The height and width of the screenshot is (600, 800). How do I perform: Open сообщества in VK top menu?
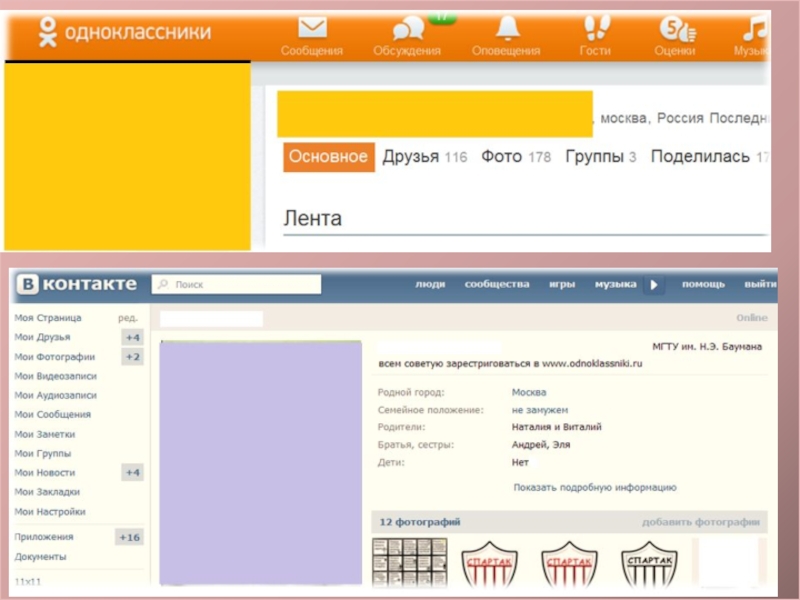click(x=497, y=284)
